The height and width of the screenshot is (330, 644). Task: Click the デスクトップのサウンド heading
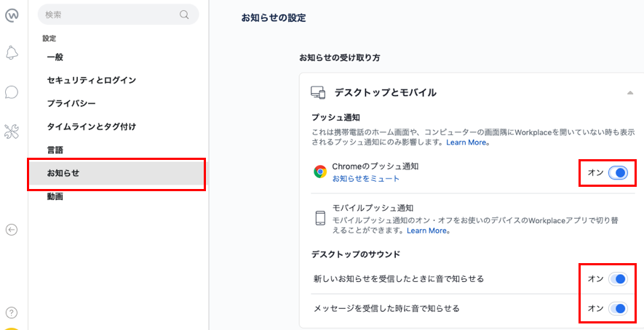pos(356,254)
